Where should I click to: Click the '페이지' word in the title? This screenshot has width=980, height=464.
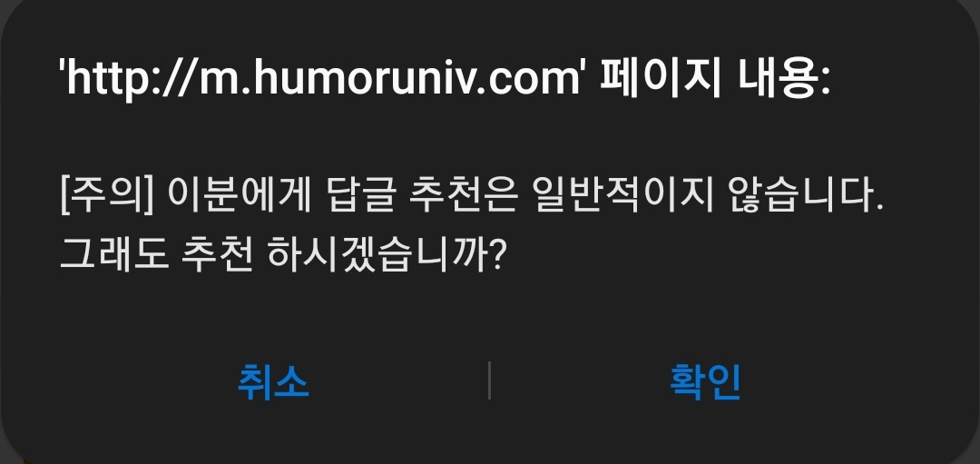coord(661,79)
